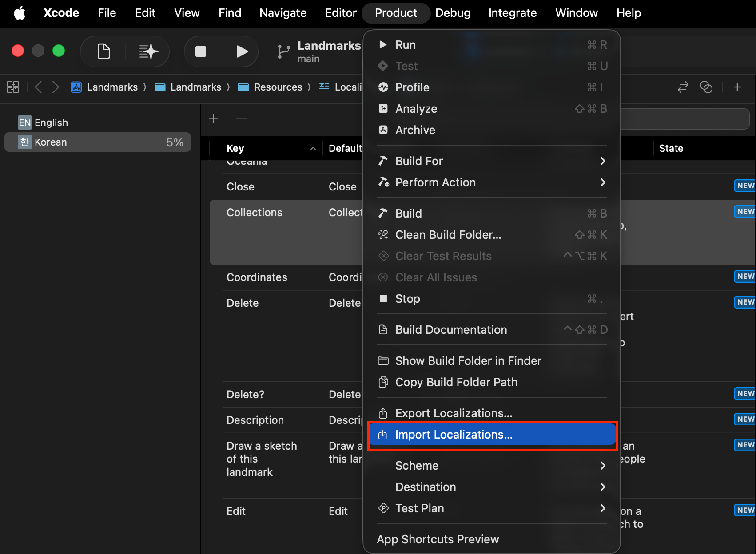Image resolution: width=756 pixels, height=554 pixels.
Task: Click the swap arrows icon in jump bar
Action: coord(683,87)
